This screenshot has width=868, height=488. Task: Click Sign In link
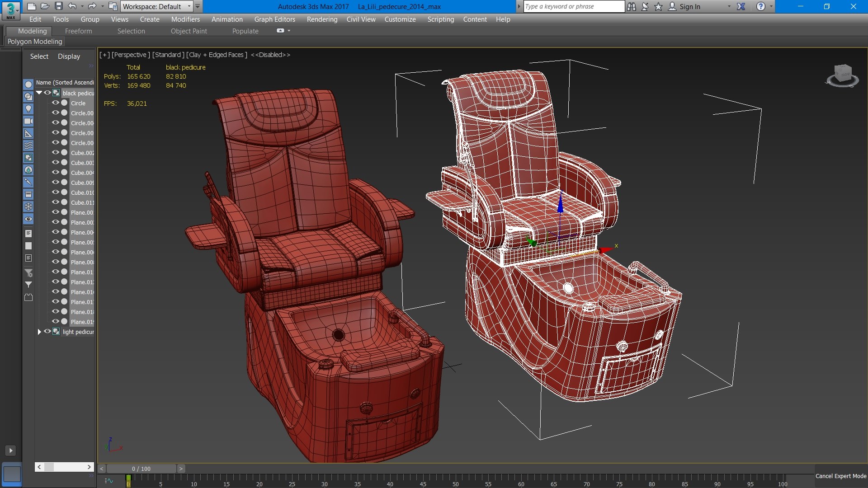pyautogui.click(x=689, y=6)
